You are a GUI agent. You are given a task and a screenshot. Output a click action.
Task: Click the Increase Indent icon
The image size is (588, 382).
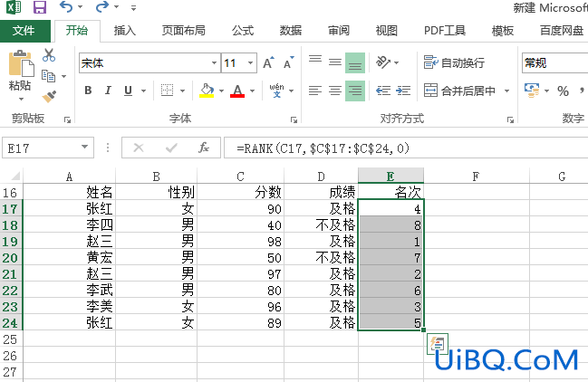[403, 91]
